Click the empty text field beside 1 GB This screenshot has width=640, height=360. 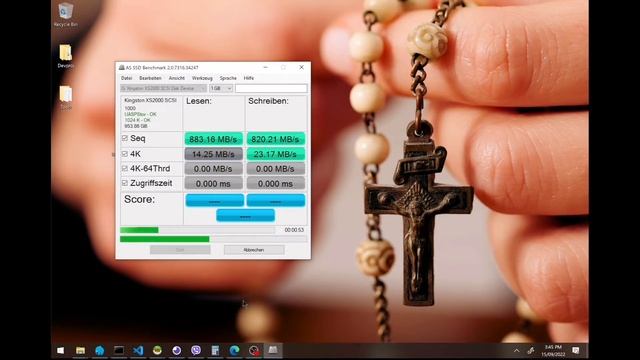pyautogui.click(x=271, y=88)
